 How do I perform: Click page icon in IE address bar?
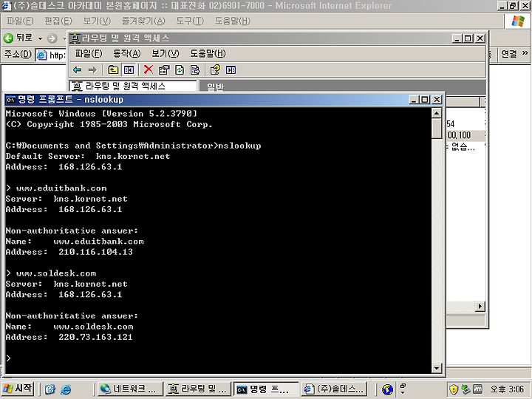[x=41, y=55]
